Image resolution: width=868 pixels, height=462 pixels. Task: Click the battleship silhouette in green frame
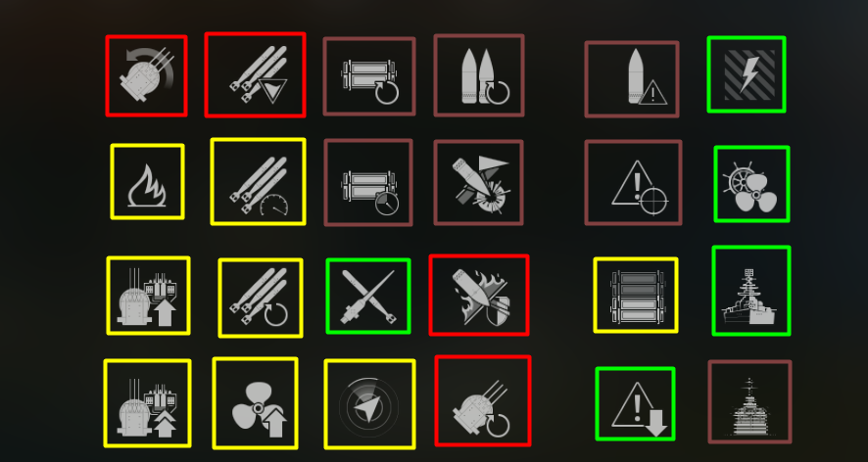click(x=751, y=291)
